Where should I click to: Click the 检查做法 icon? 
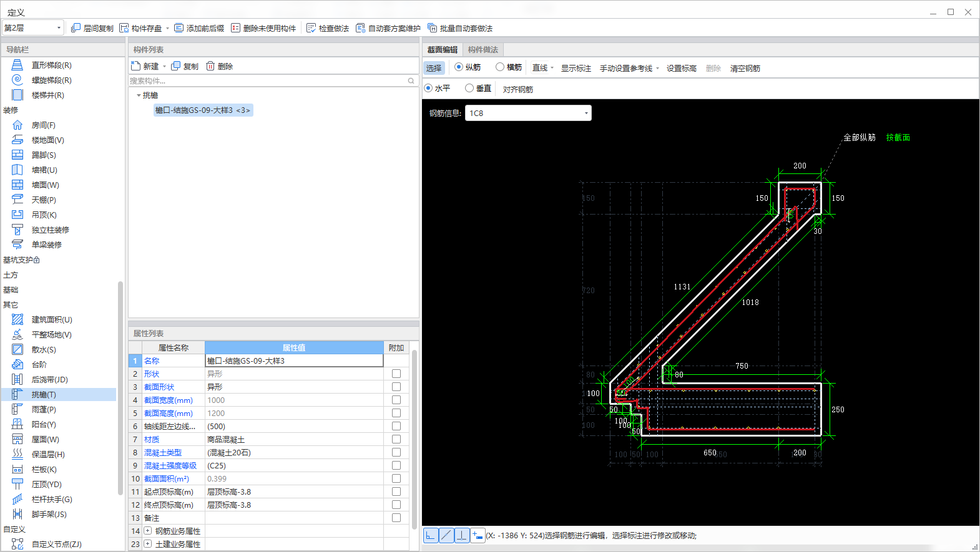[311, 28]
